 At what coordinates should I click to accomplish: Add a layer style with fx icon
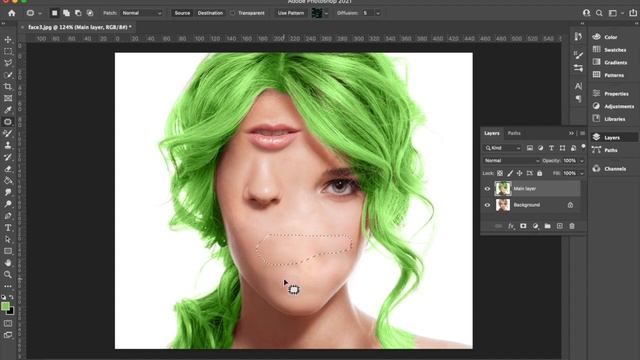511,226
